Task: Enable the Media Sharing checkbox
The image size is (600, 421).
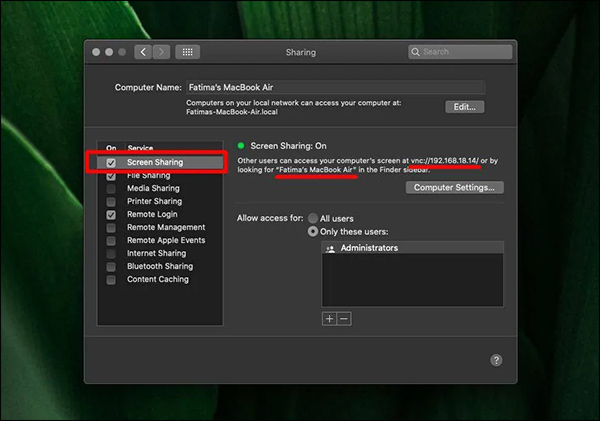Action: [111, 189]
